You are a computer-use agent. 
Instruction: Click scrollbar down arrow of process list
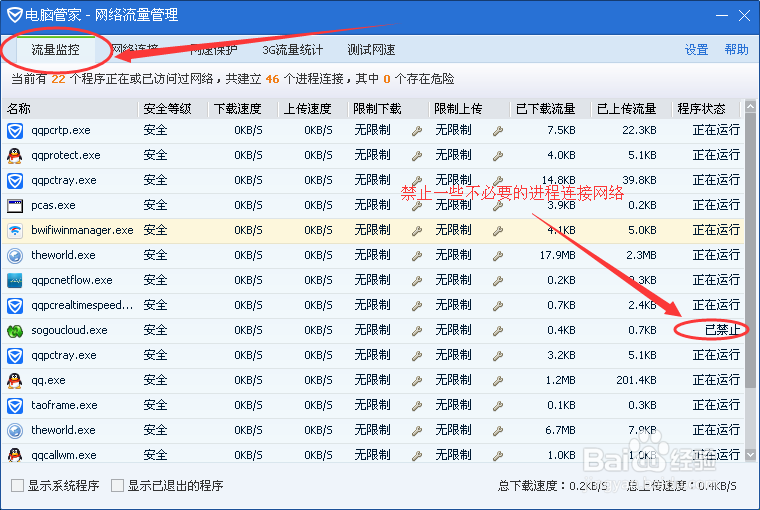click(x=750, y=455)
